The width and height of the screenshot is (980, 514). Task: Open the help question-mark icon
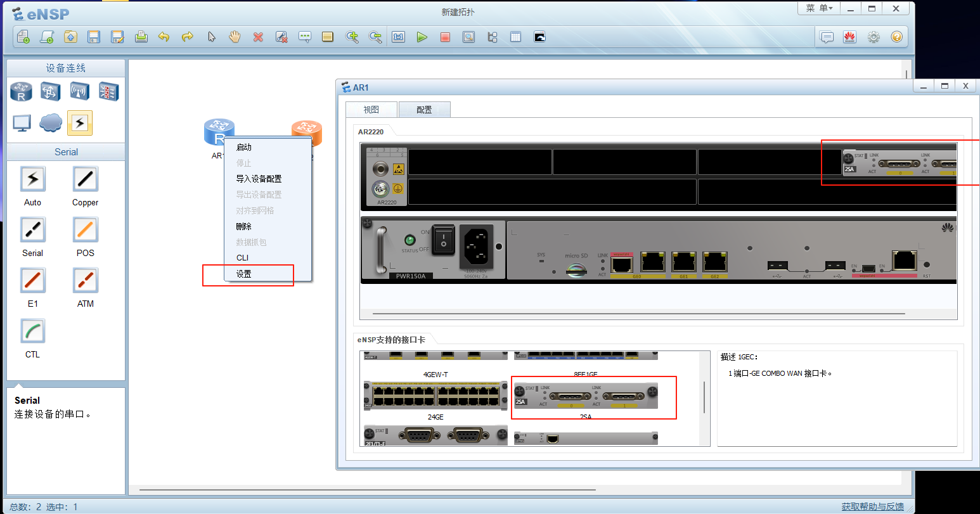pyautogui.click(x=896, y=37)
